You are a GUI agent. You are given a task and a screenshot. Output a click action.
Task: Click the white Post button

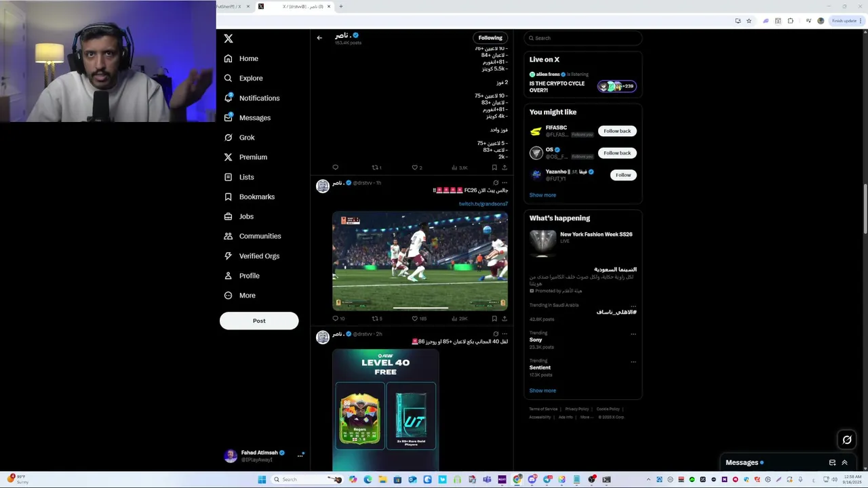click(x=259, y=321)
